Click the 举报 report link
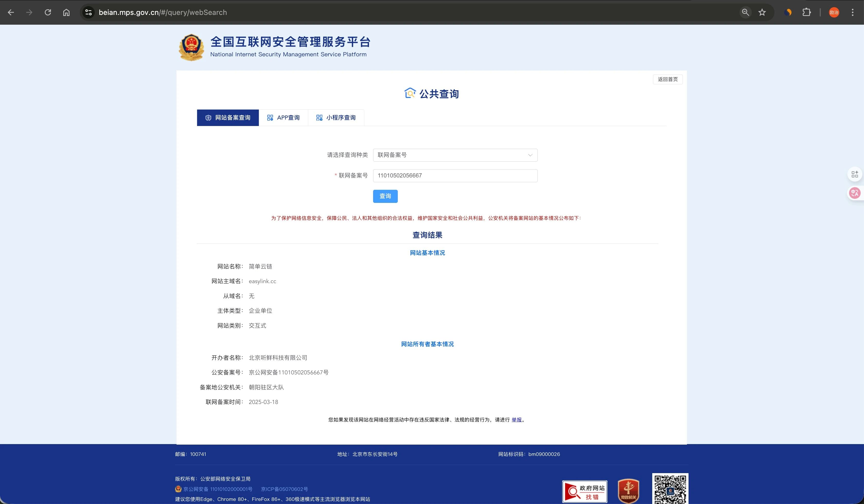Image resolution: width=864 pixels, height=504 pixels. tap(516, 420)
